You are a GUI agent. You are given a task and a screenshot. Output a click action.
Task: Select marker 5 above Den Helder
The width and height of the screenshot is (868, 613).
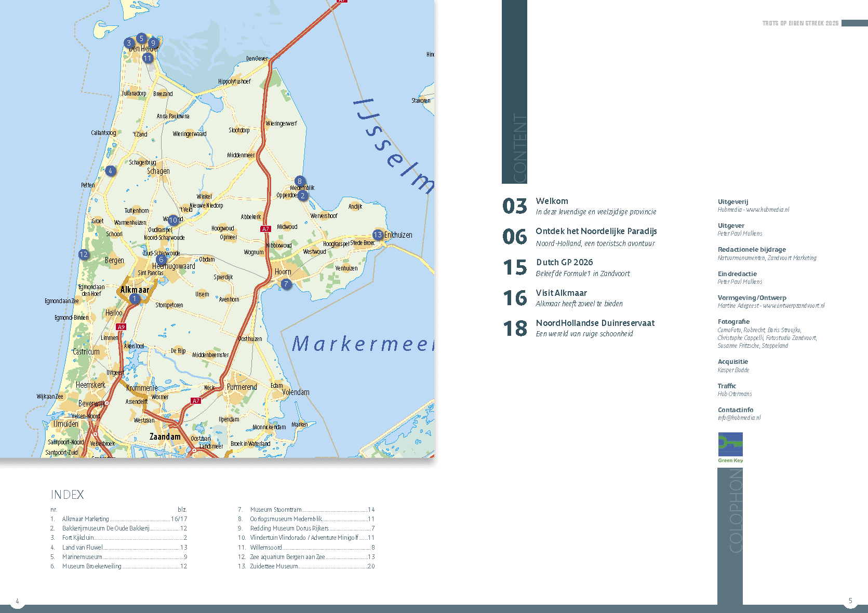point(141,38)
